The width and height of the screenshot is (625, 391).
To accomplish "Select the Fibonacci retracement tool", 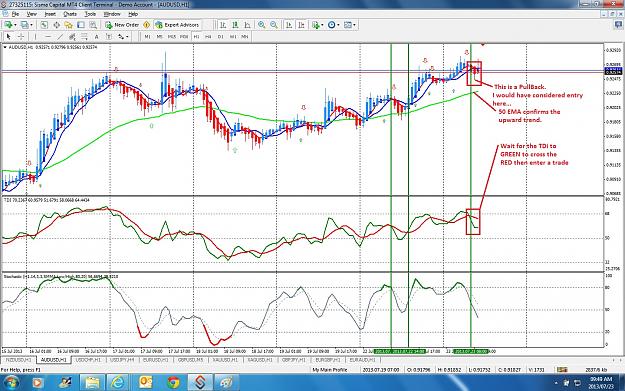I will pos(84,37).
